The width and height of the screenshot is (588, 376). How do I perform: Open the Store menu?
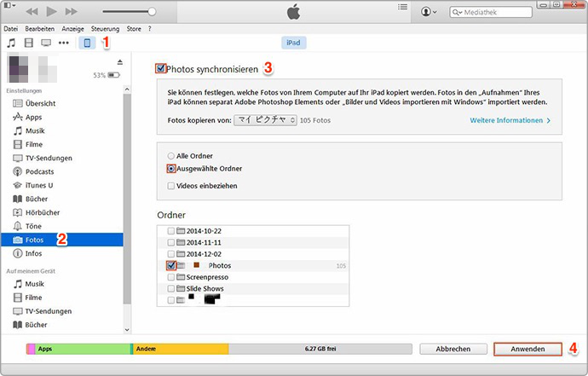[x=134, y=28]
